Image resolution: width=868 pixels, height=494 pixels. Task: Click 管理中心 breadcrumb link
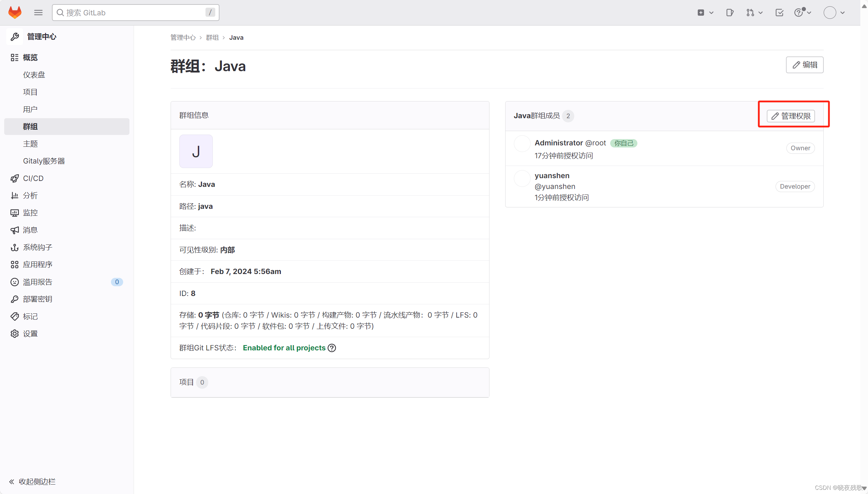pyautogui.click(x=183, y=37)
